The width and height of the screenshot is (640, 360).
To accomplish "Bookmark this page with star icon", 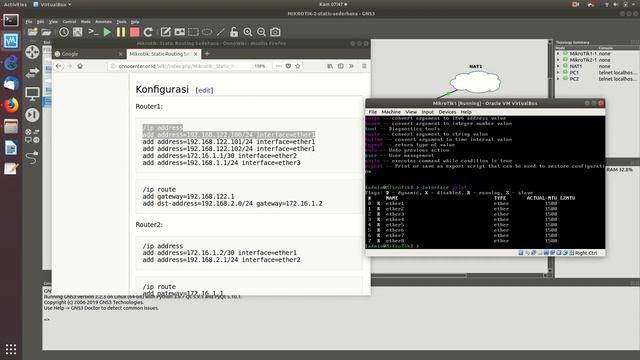I will tap(298, 66).
